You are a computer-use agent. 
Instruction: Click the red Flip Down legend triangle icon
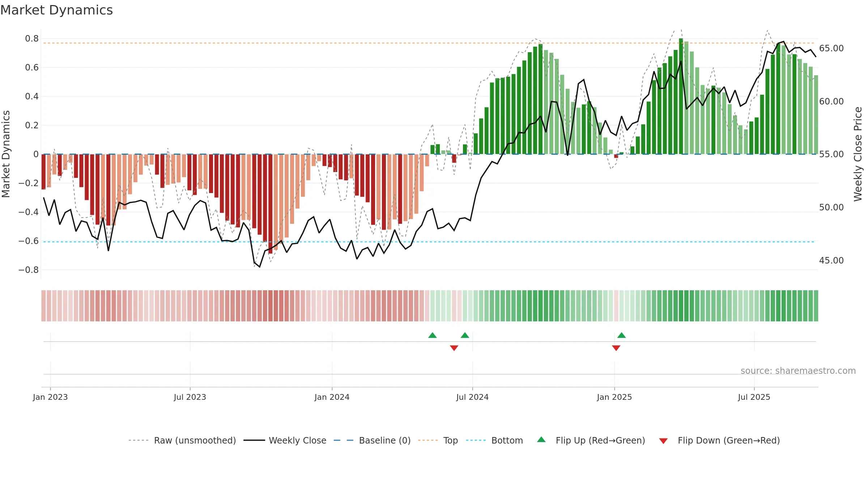663,441
